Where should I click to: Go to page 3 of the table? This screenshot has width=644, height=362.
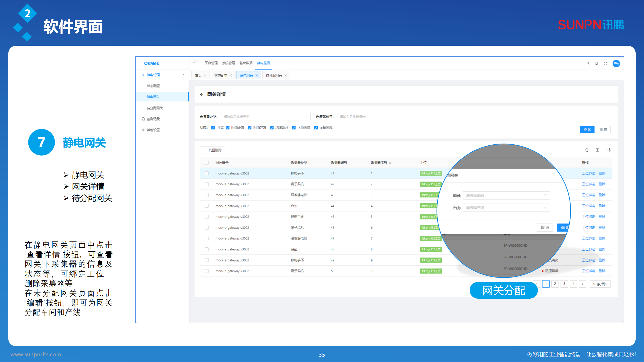[564, 284]
